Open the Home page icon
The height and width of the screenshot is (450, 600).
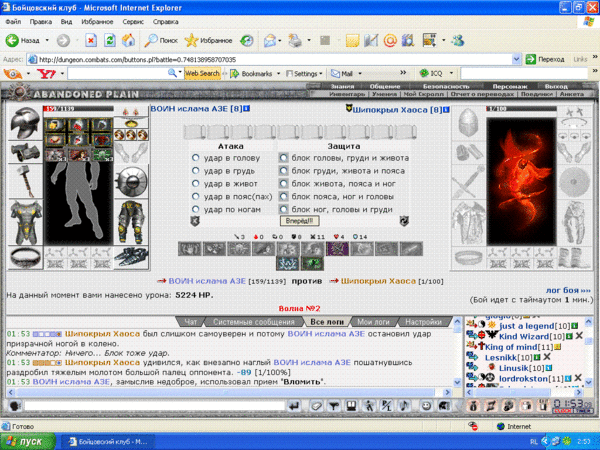click(x=129, y=40)
